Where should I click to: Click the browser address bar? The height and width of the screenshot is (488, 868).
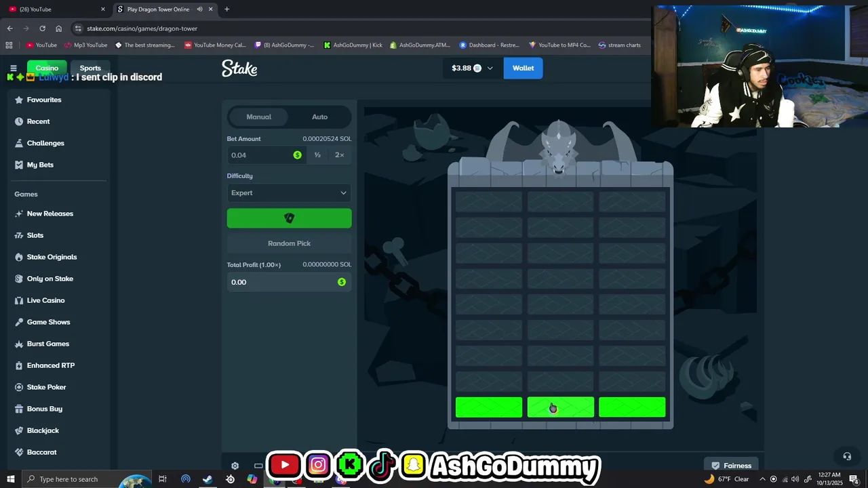(x=359, y=28)
